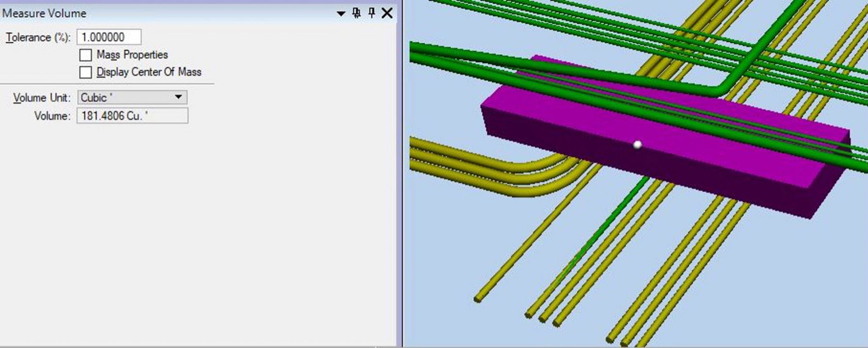Select the Measure Volume title bar text
The image size is (868, 348).
44,14
